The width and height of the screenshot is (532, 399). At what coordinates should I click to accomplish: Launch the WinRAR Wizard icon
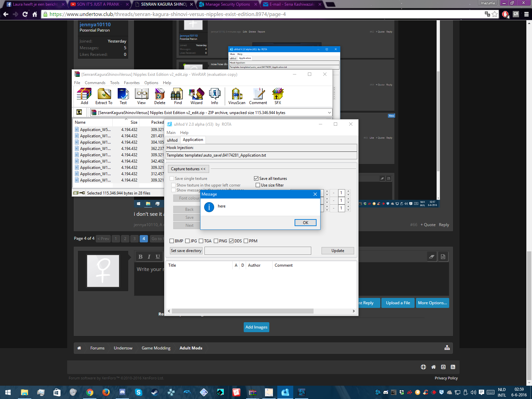196,96
